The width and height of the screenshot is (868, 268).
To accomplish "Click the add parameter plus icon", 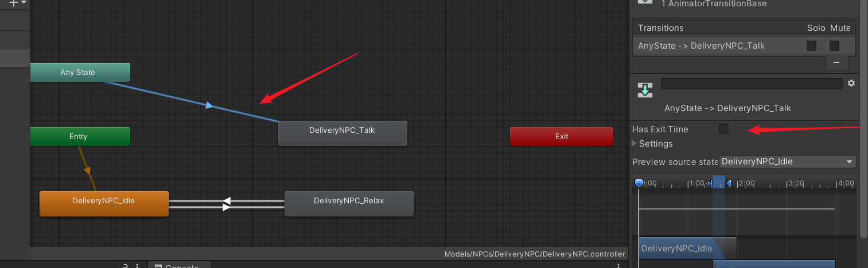I will click(13, 3).
